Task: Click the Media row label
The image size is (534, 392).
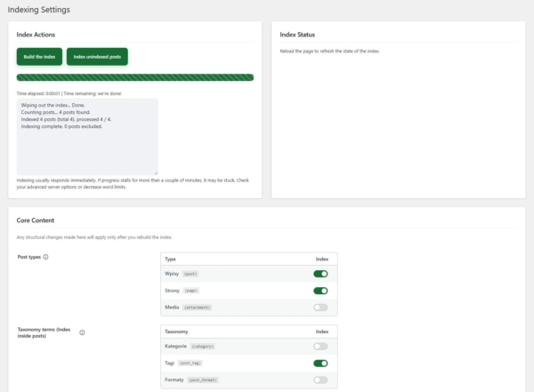Action: pos(172,308)
